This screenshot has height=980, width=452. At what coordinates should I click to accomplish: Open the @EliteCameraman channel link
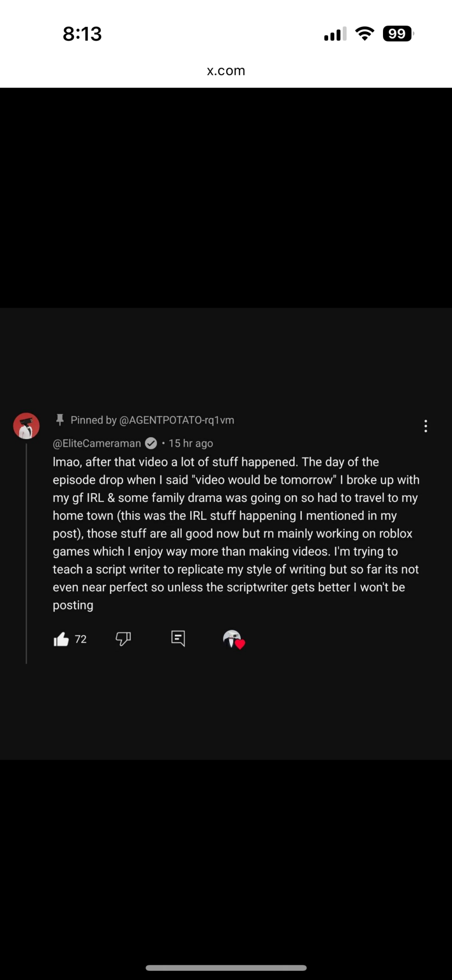tap(97, 443)
